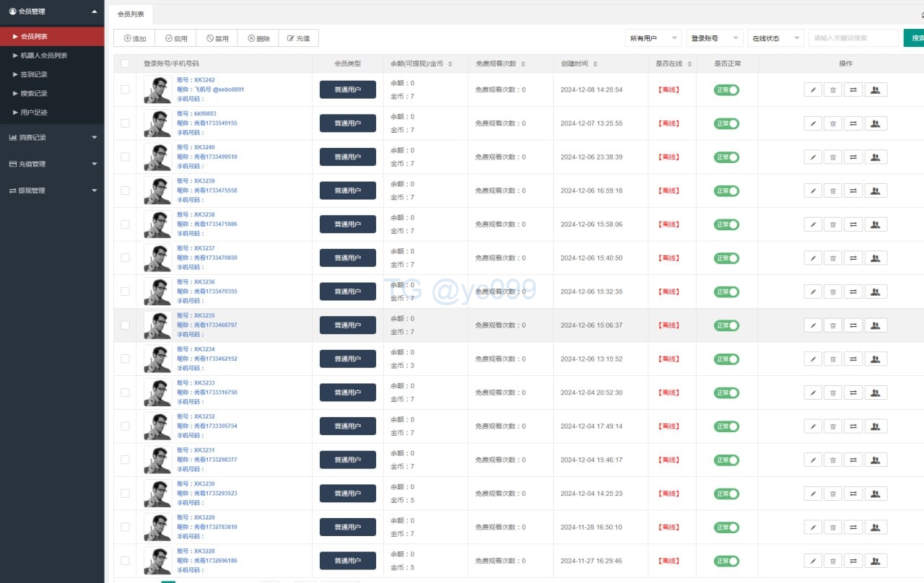The image size is (924, 583).
Task: Click the swap arrows icon for XK3240
Action: (853, 157)
